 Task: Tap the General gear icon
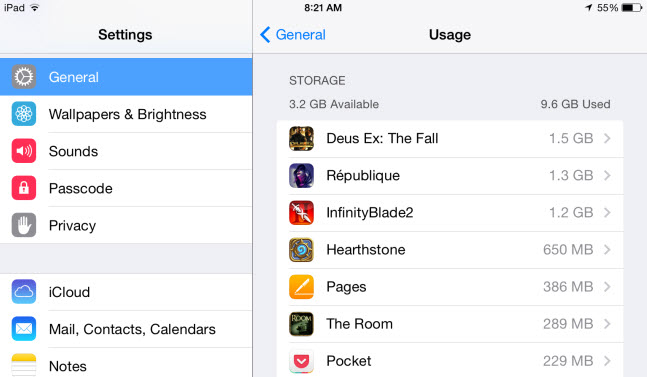24,77
